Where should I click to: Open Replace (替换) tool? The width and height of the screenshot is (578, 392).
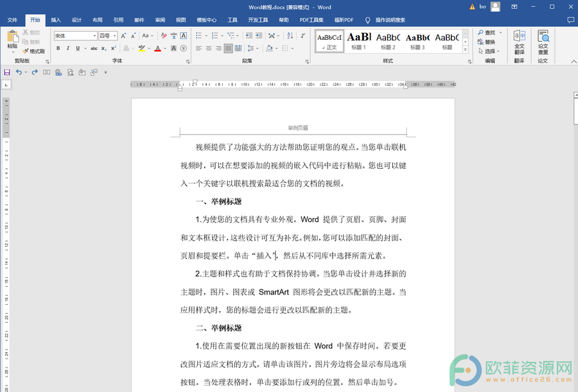pos(487,42)
